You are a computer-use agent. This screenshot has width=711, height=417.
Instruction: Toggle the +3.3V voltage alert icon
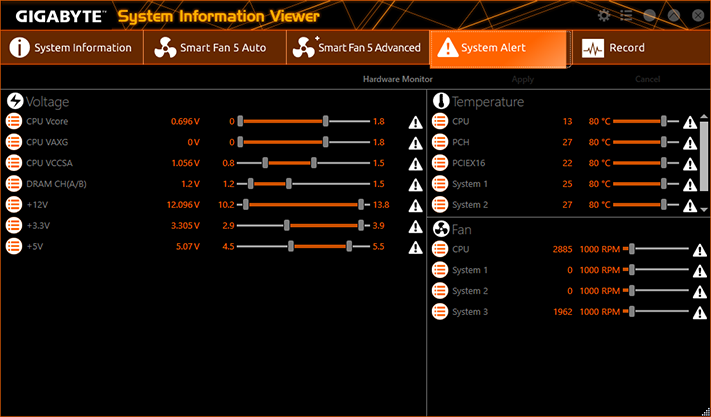pyautogui.click(x=415, y=227)
